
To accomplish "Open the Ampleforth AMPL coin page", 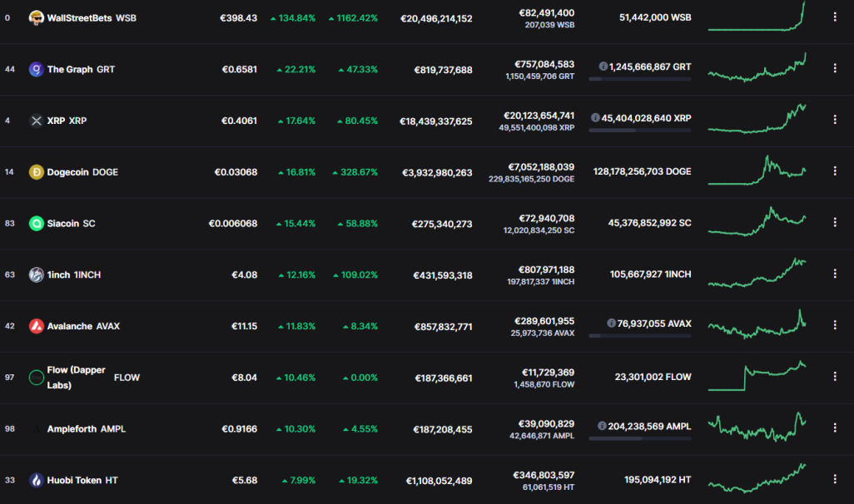I will 86,429.
